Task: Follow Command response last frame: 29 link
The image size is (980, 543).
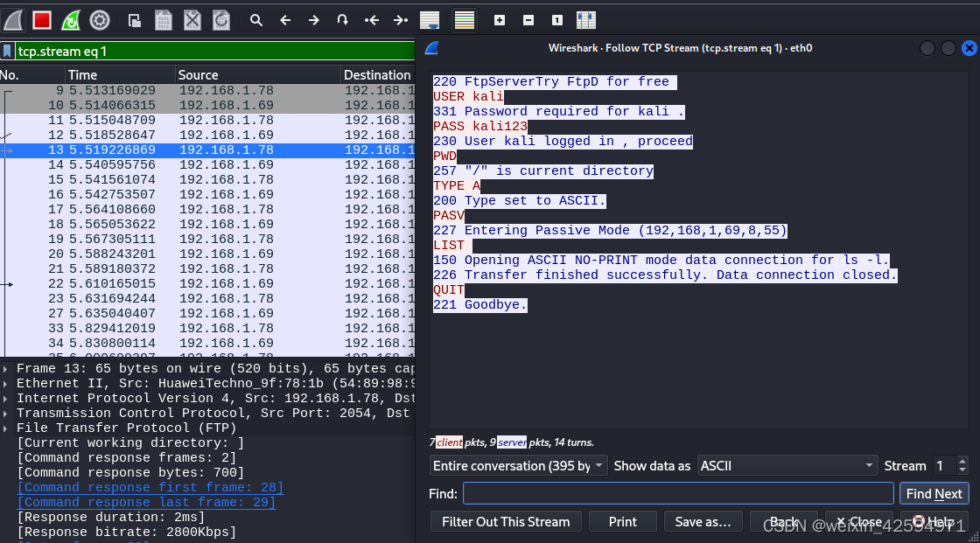Action: [x=146, y=503]
